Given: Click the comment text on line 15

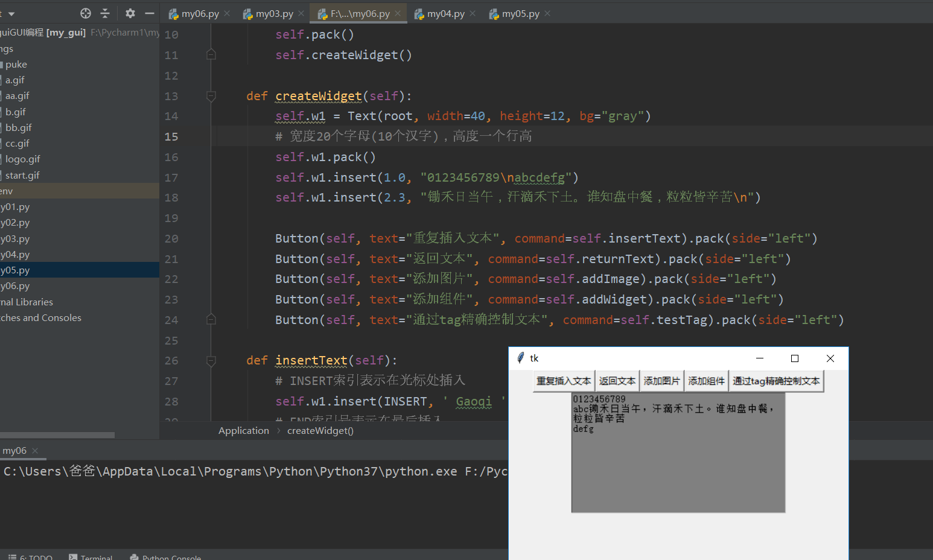Looking at the screenshot, I should (404, 136).
